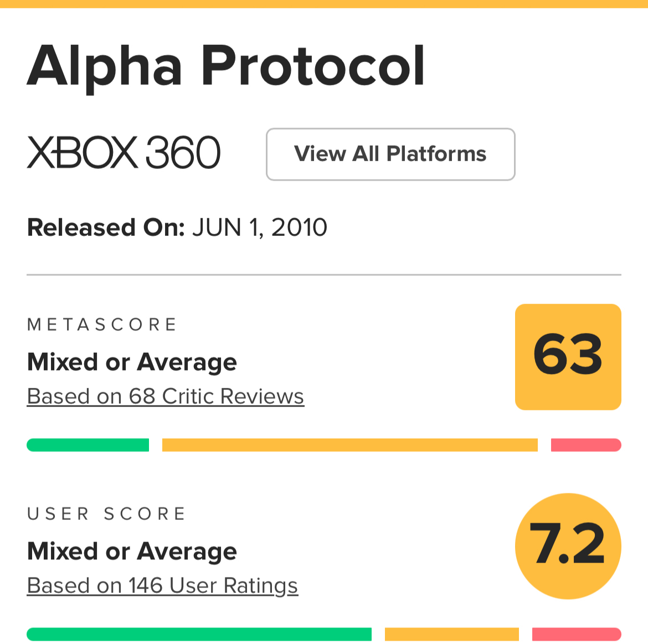Click Mixed or Average text under User Score

[132, 552]
